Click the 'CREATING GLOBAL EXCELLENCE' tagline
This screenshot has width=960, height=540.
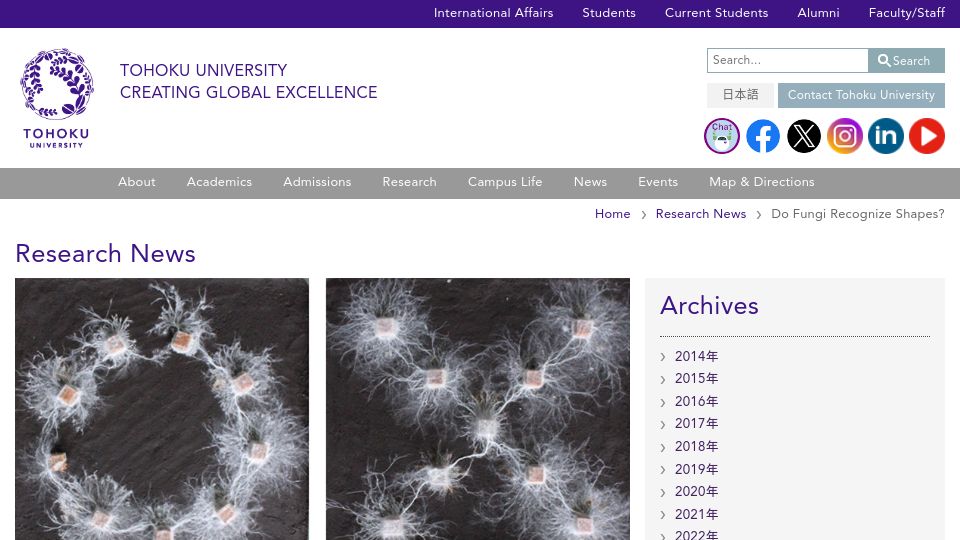click(x=249, y=92)
